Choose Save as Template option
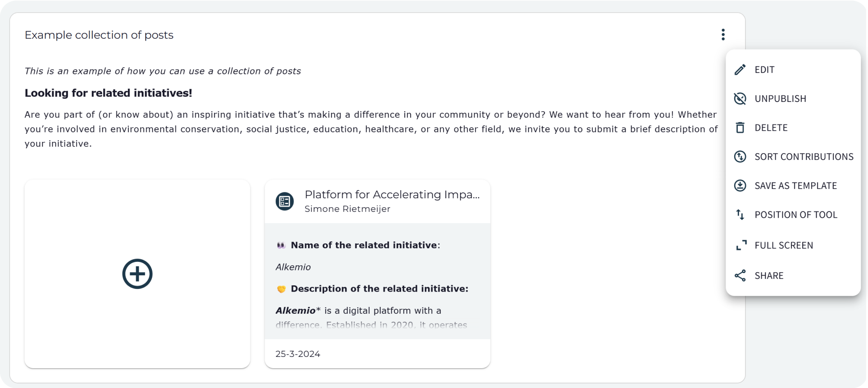This screenshot has width=868, height=388. pos(796,186)
